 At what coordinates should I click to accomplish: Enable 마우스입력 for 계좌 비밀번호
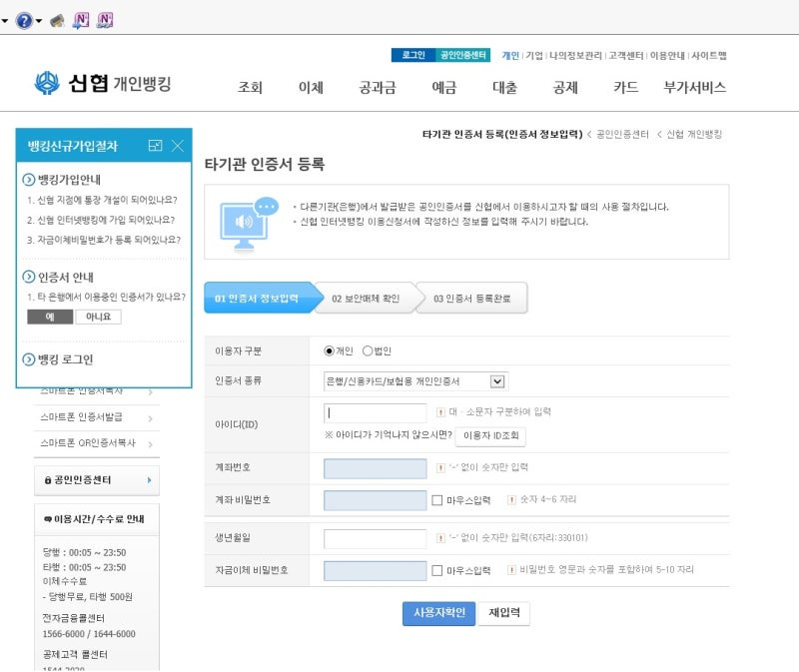436,500
